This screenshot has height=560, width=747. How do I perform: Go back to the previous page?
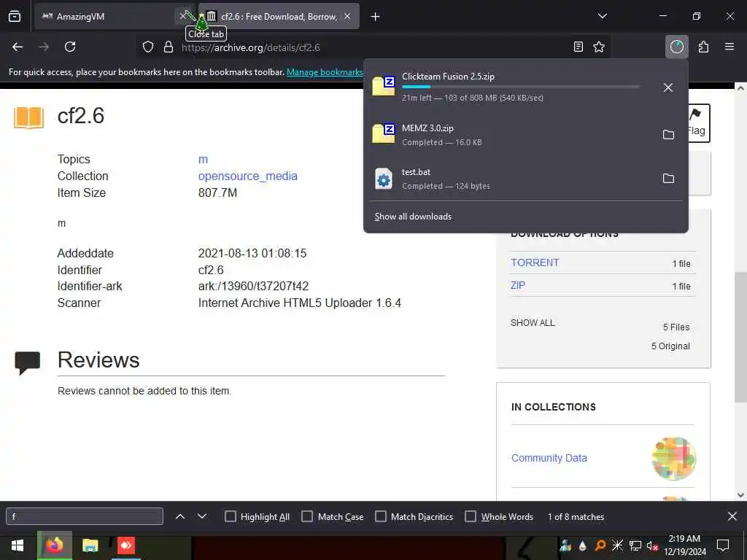pos(18,47)
